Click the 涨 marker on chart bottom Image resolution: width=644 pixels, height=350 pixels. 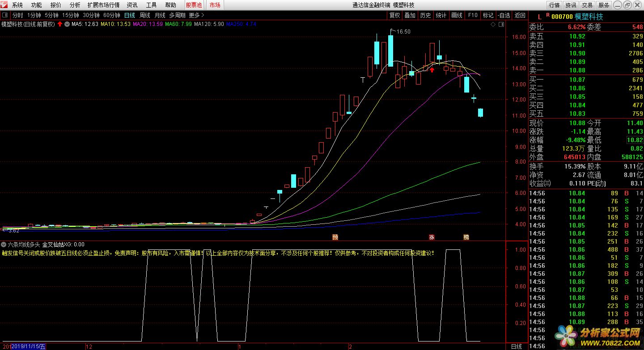point(432,237)
